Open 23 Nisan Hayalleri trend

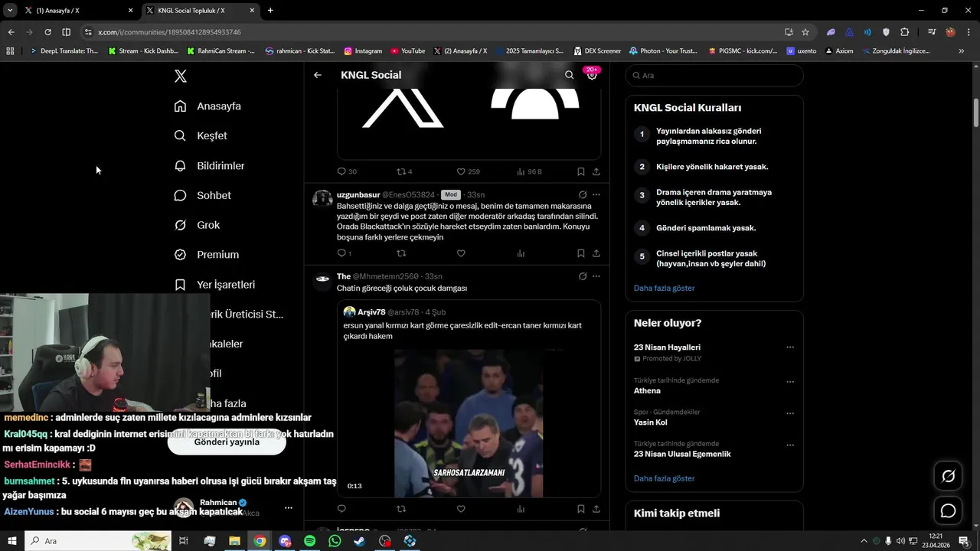tap(667, 347)
